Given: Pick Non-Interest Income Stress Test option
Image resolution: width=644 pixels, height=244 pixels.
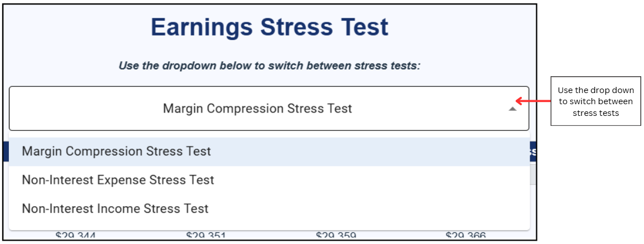Looking at the screenshot, I should tap(115, 209).
